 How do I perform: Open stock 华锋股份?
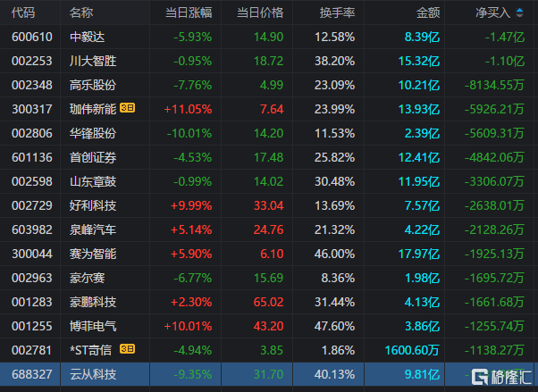pyautogui.click(x=93, y=133)
